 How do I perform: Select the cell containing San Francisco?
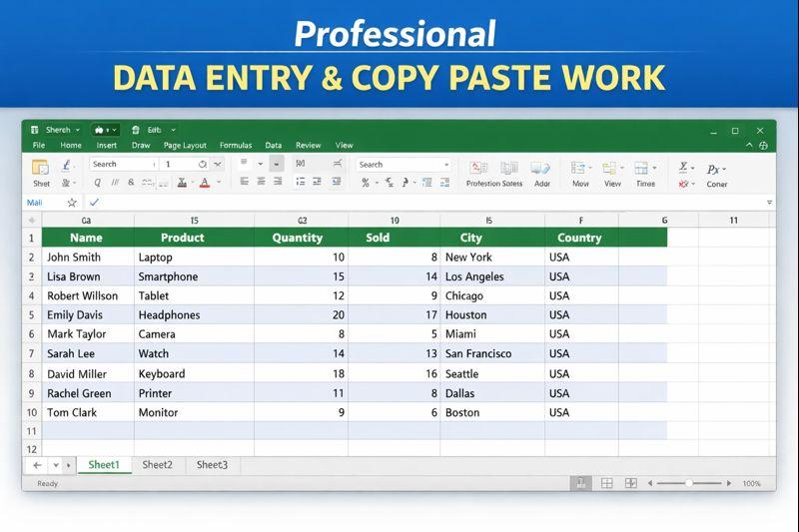478,353
